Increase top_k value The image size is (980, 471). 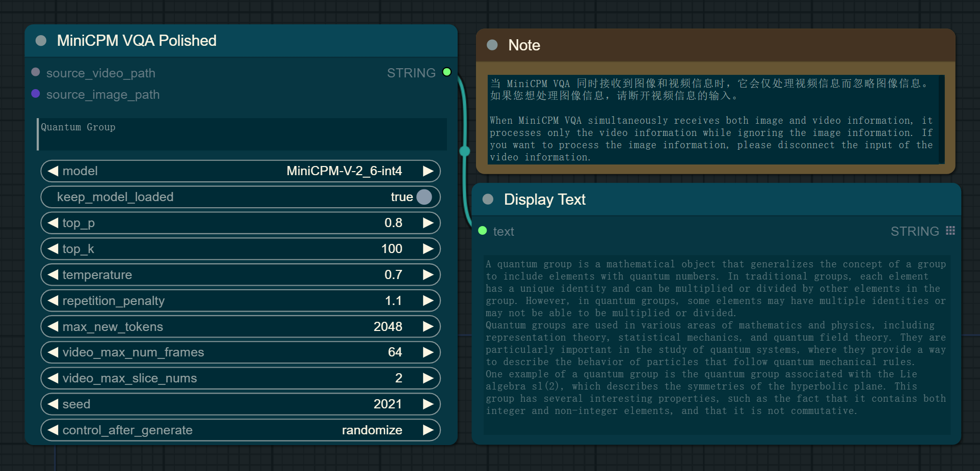[x=428, y=249]
